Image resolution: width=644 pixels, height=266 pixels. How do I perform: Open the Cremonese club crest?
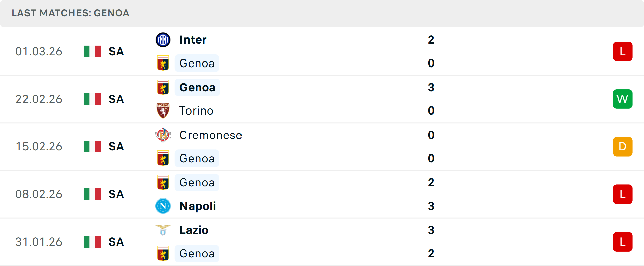(x=163, y=135)
